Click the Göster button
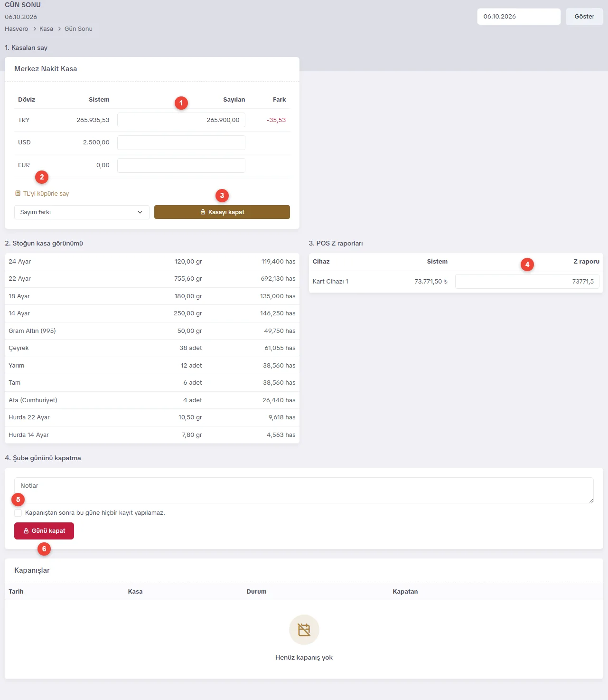Viewport: 608px width, 700px height. pos(584,17)
